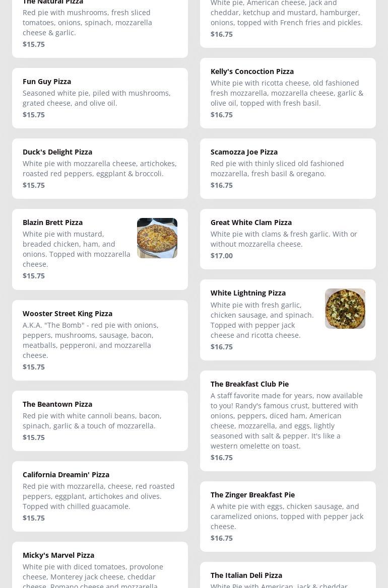The image size is (388, 588).
Task: Click The Natural Pizza $15.75 price
Action: point(34,44)
